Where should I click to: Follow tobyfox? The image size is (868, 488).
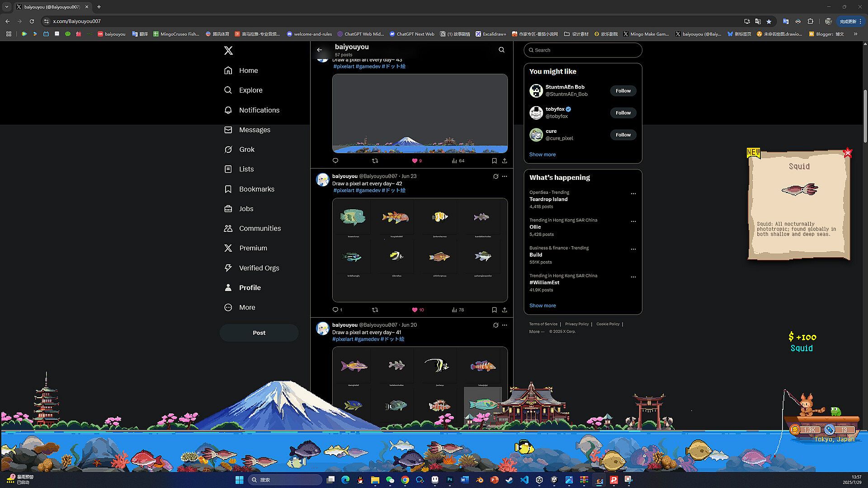click(x=623, y=113)
